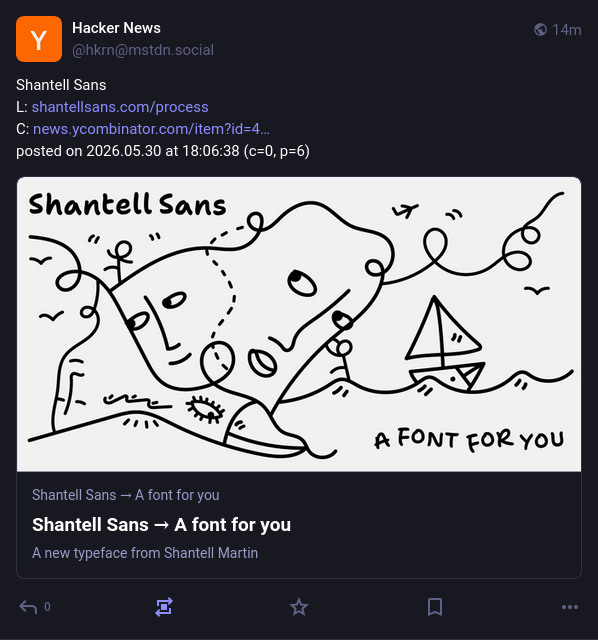
Task: Click the doodle artwork preview image
Action: point(299,324)
